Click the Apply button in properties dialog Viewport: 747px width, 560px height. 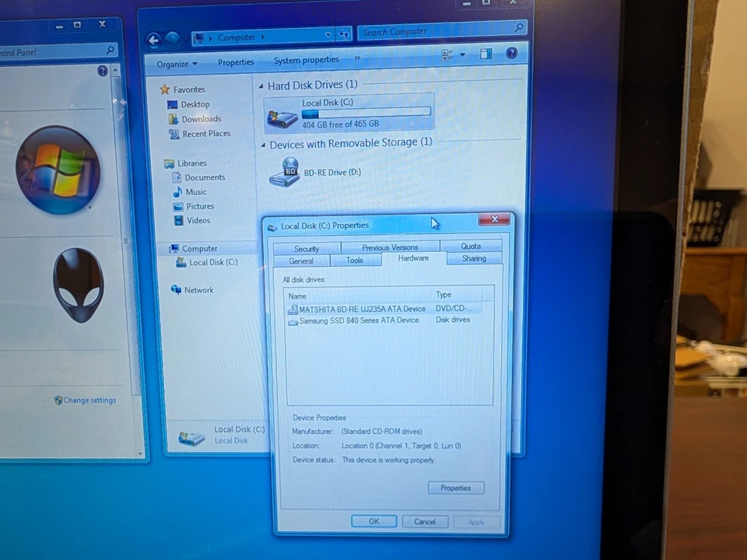[x=476, y=523]
